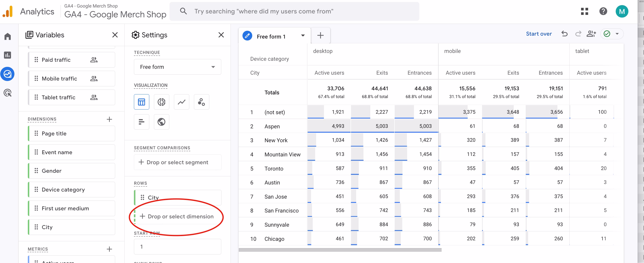
Task: Open the Advertising section in sidebar
Action: point(8,93)
